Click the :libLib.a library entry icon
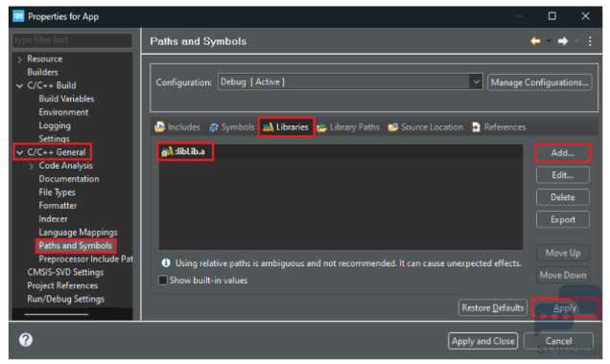The image size is (610, 364). [167, 151]
